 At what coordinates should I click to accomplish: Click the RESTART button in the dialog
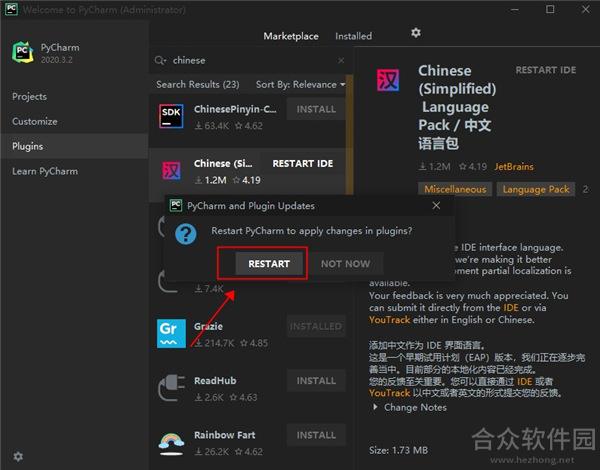269,264
